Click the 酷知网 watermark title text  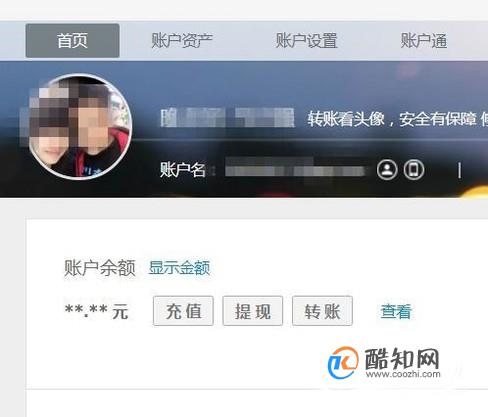tap(402, 358)
